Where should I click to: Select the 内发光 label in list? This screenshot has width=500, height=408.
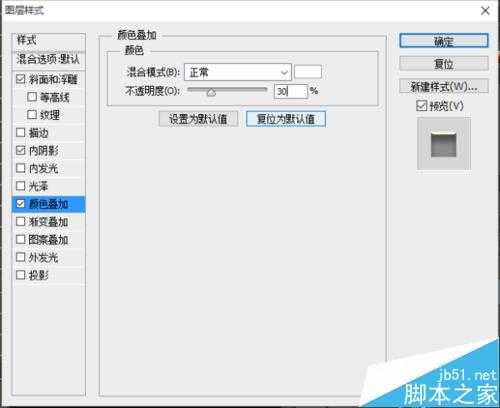coord(43,168)
